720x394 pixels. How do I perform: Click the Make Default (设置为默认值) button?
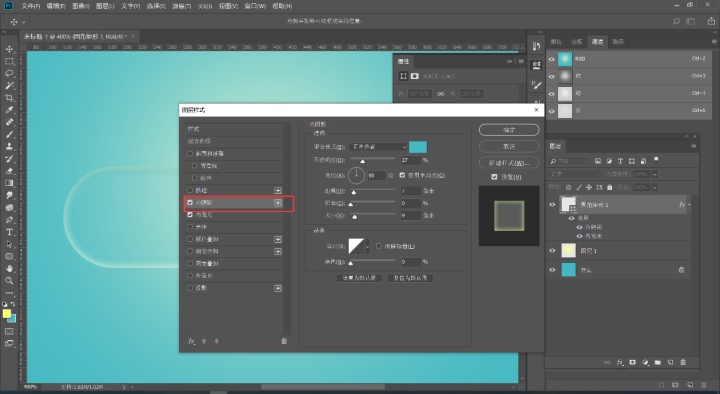tap(359, 278)
